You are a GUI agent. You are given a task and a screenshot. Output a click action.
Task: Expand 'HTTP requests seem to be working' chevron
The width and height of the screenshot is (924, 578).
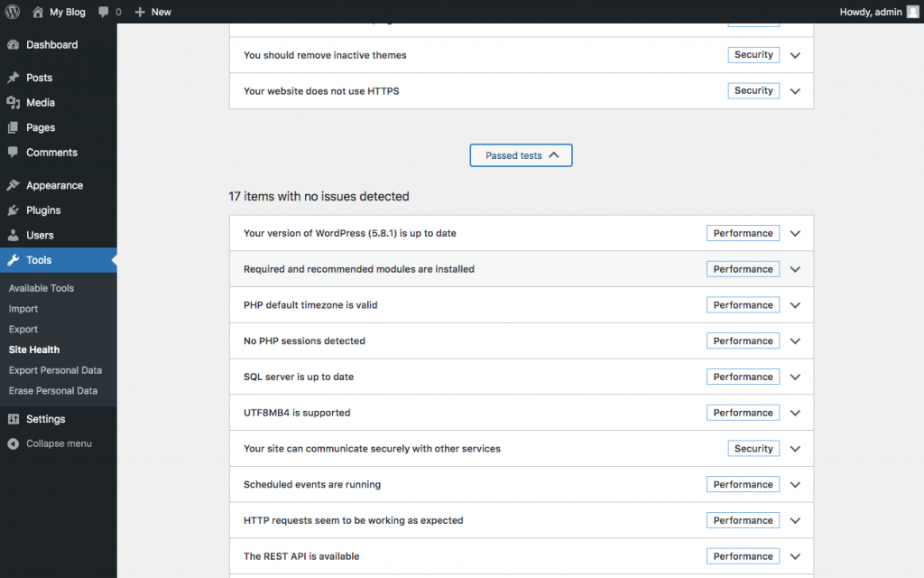795,521
